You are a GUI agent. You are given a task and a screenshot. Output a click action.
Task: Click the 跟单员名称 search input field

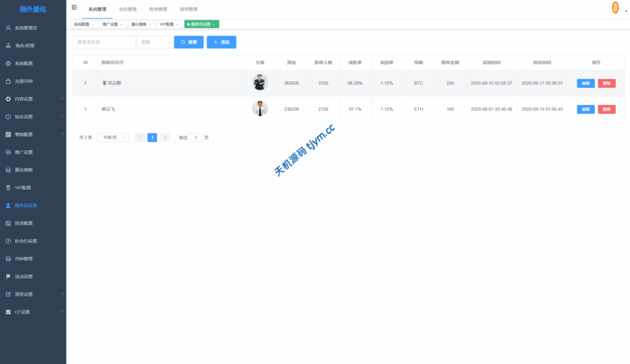click(103, 42)
